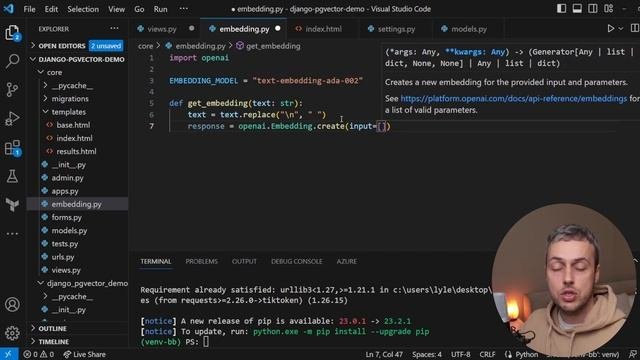Screen dimensions: 640x360
Task: Open the Selection menu
Action: click(83, 9)
